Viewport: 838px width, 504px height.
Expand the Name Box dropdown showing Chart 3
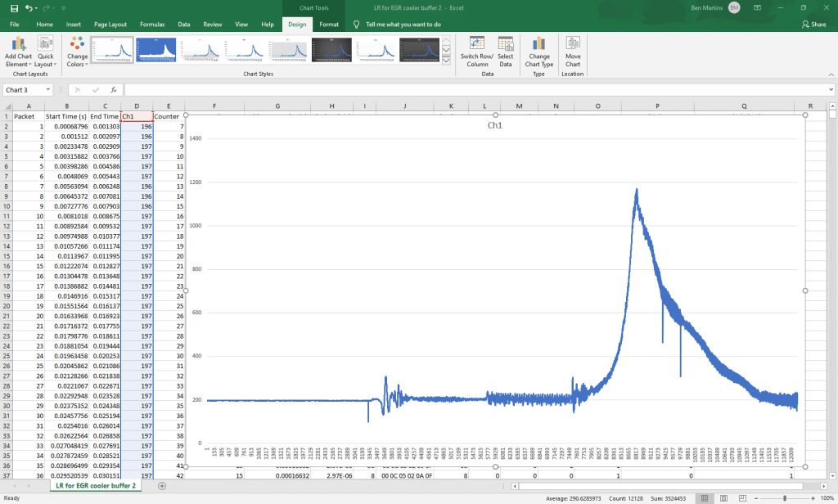pyautogui.click(x=48, y=90)
